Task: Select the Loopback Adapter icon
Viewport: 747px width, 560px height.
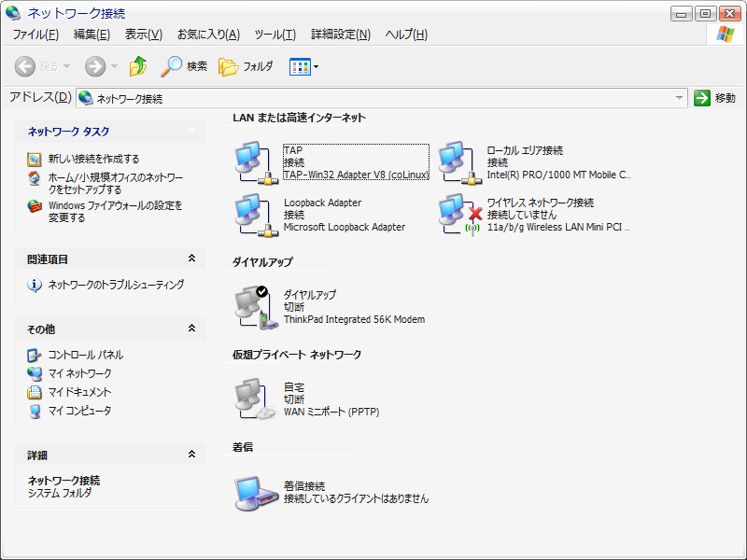Action: [252, 214]
